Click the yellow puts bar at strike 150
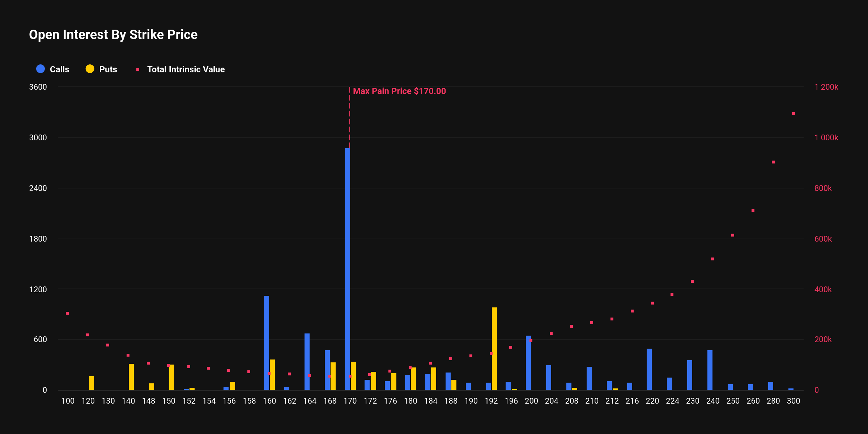The width and height of the screenshot is (868, 434). pos(172,377)
